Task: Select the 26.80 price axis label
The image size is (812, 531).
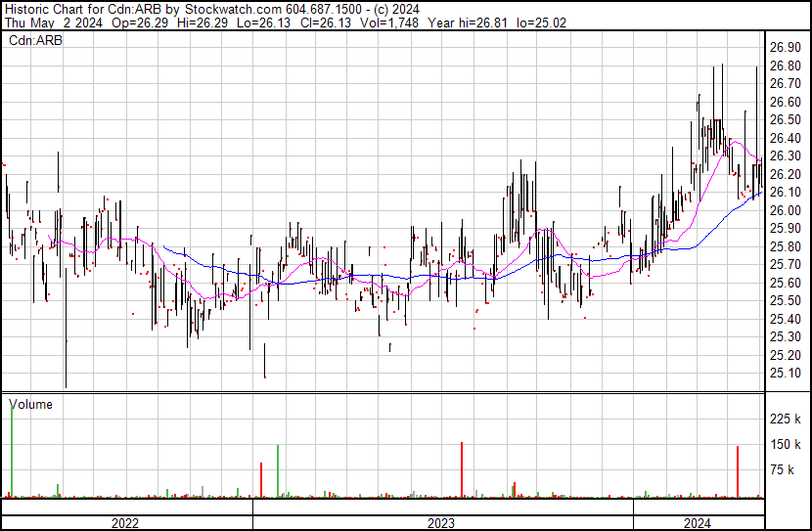Action: click(x=785, y=66)
